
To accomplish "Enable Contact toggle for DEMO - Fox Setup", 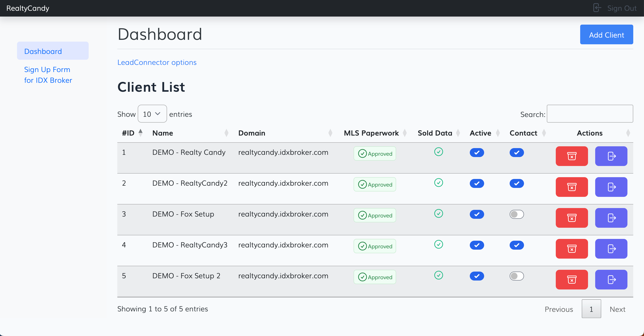I will (x=517, y=214).
